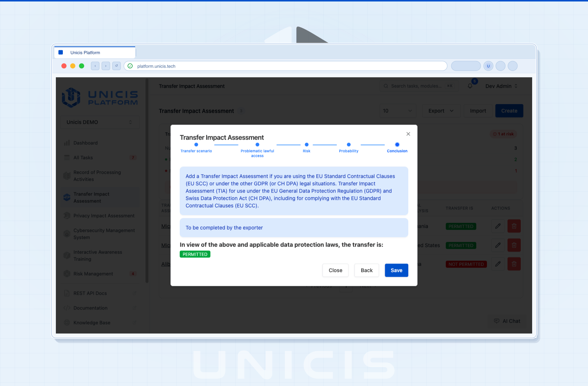588x386 pixels.
Task: Click the TRANSFER IS column header
Action: [459, 208]
